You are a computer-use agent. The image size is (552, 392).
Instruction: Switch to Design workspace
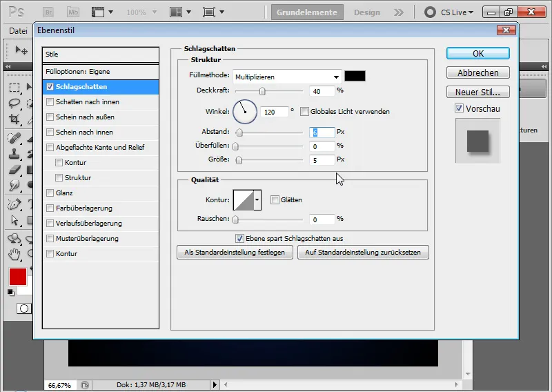tap(367, 12)
